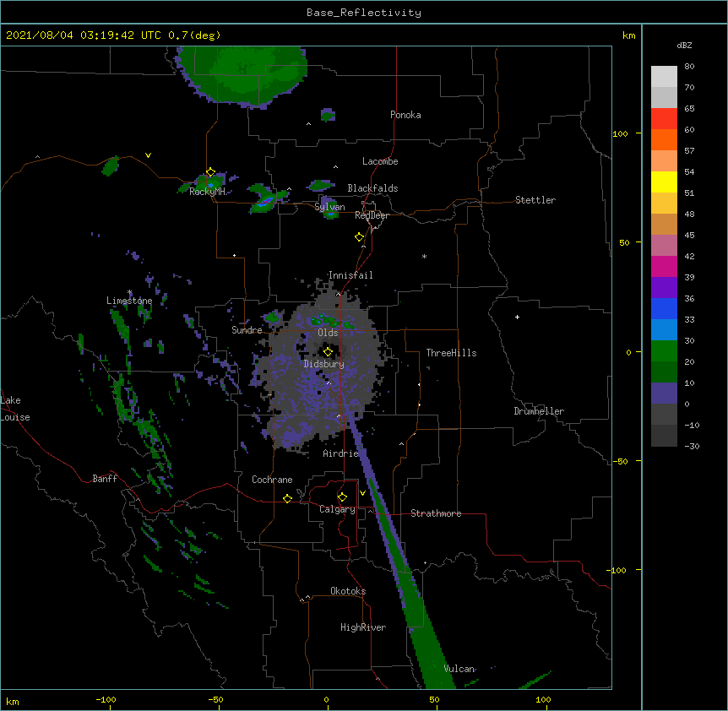Select the red 60-65 dBZ legend color
This screenshot has width=728, height=711.
[664, 118]
